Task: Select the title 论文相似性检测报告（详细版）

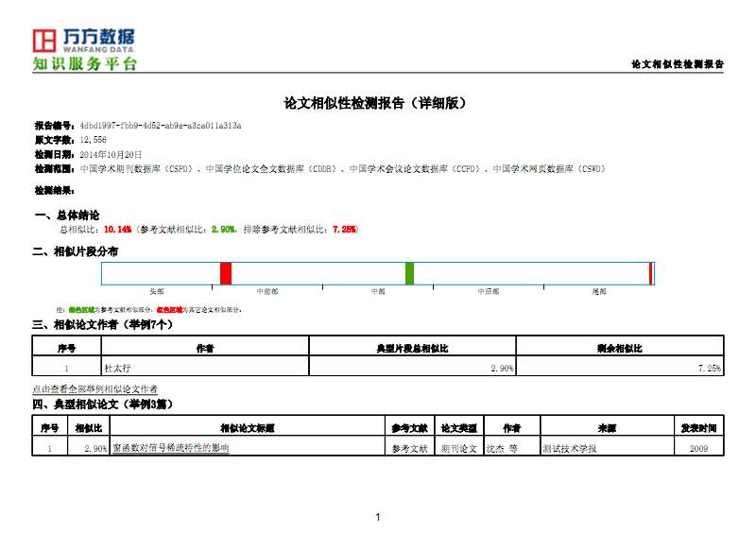Action: (376, 103)
